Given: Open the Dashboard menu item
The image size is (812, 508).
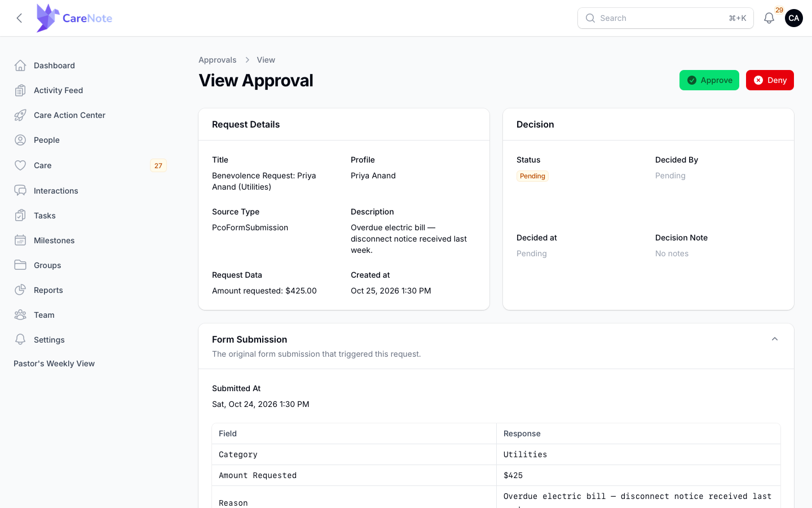Looking at the screenshot, I should (x=90, y=65).
